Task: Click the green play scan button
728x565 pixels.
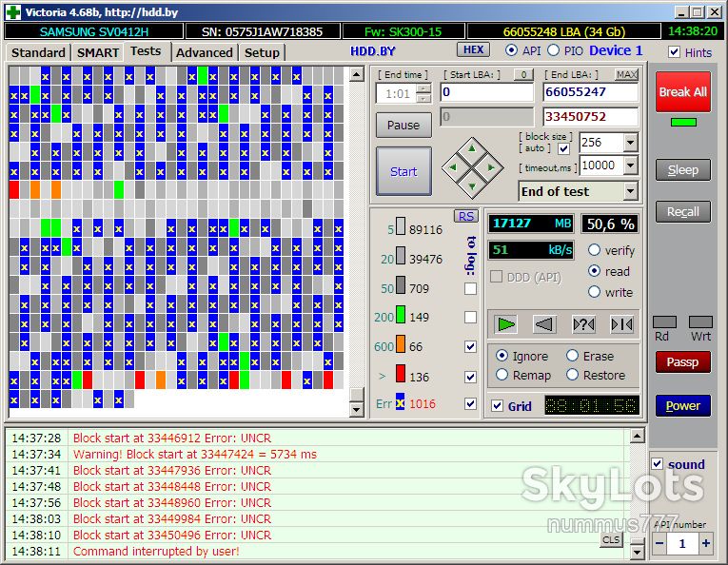Action: tap(505, 324)
